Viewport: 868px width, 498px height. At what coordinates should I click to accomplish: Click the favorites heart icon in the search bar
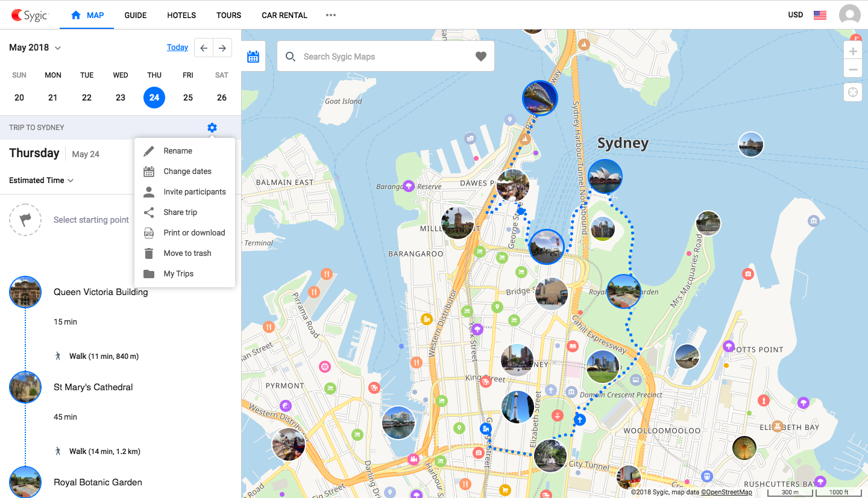pos(480,57)
